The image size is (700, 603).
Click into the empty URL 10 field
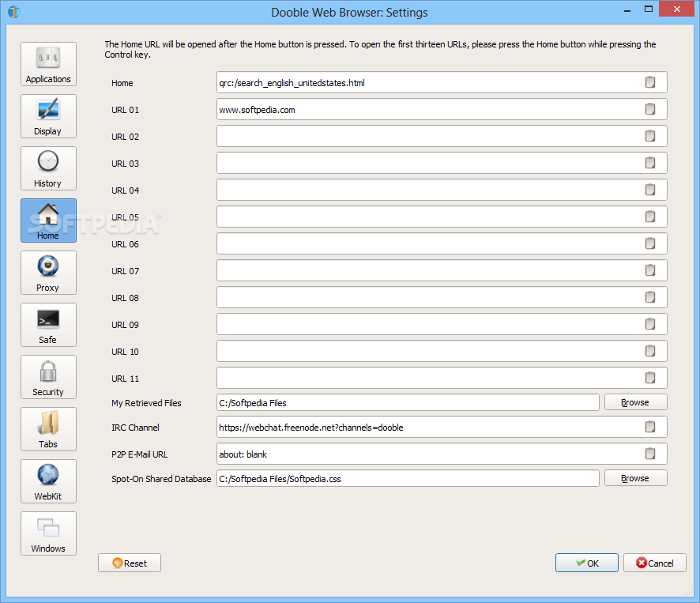pyautogui.click(x=442, y=351)
